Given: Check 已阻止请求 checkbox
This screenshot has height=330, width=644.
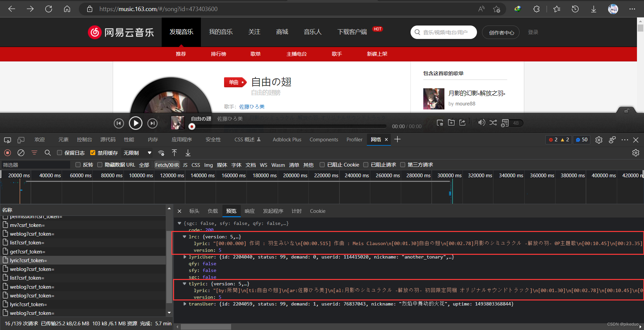Looking at the screenshot, I should pyautogui.click(x=366, y=164).
